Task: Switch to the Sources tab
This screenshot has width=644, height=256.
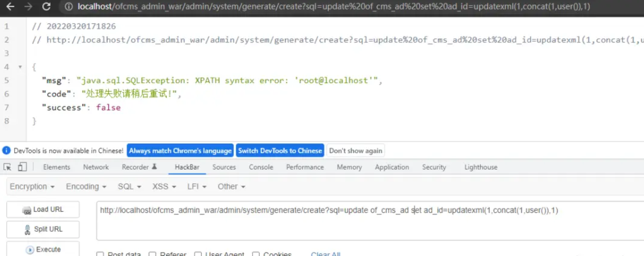Action: pos(224,167)
